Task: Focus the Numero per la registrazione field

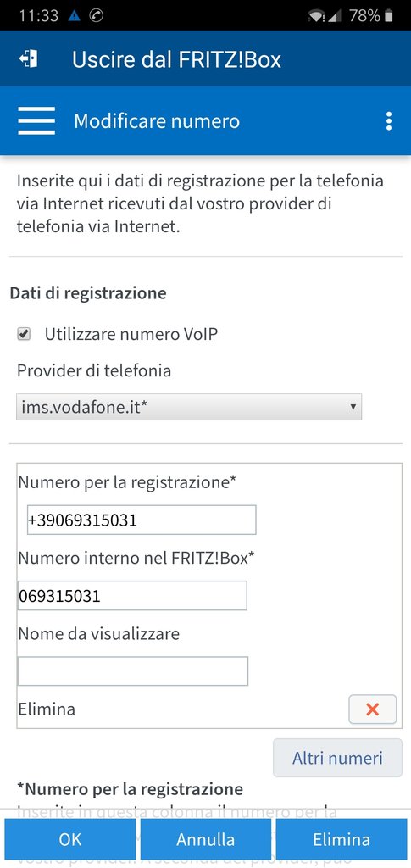Action: coord(142,520)
